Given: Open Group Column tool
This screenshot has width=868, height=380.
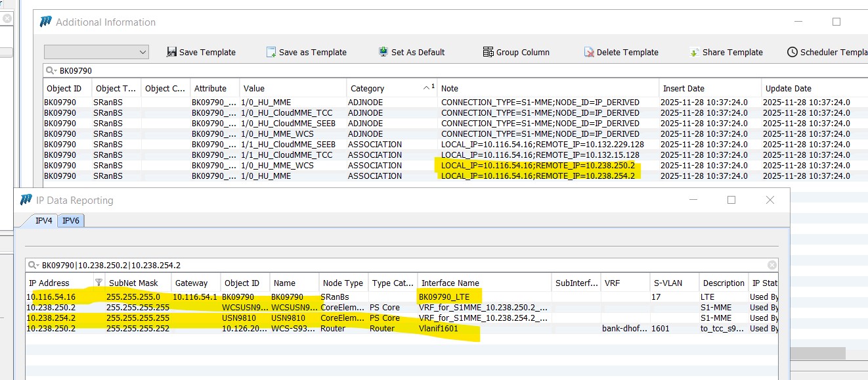Looking at the screenshot, I should [488, 52].
